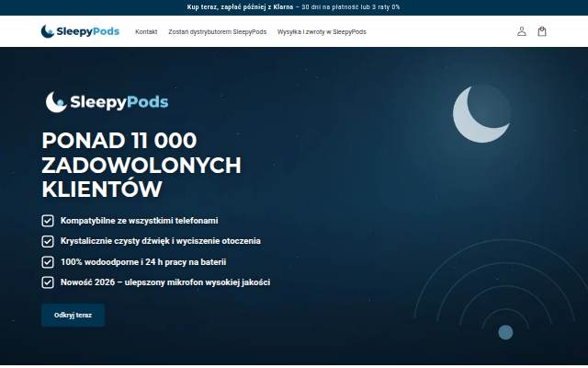The image size is (588, 368).
Task: Open Zostań dystrybutorem SleepyPods page
Action: tap(218, 32)
